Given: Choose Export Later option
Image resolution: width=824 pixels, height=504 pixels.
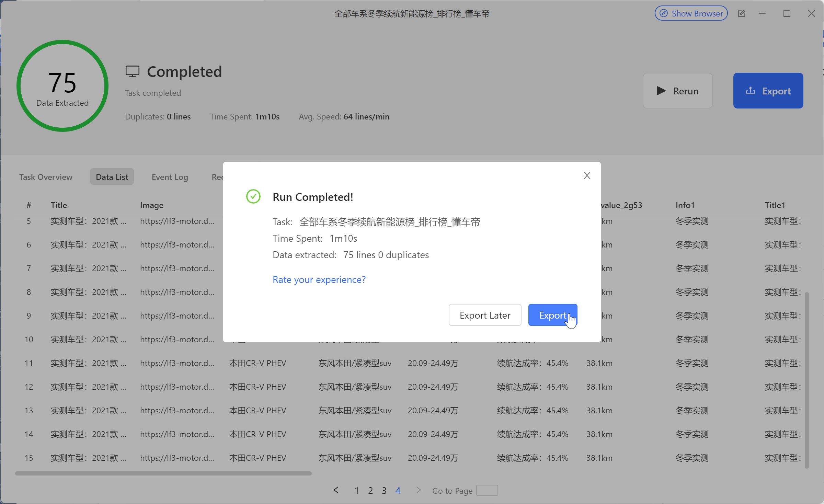Looking at the screenshot, I should (484, 315).
